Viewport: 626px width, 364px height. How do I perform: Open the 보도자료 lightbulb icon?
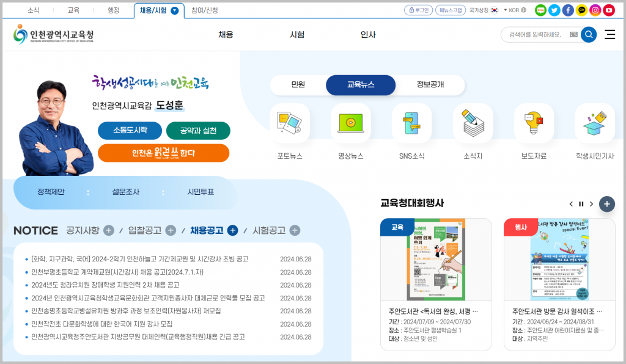(534, 123)
